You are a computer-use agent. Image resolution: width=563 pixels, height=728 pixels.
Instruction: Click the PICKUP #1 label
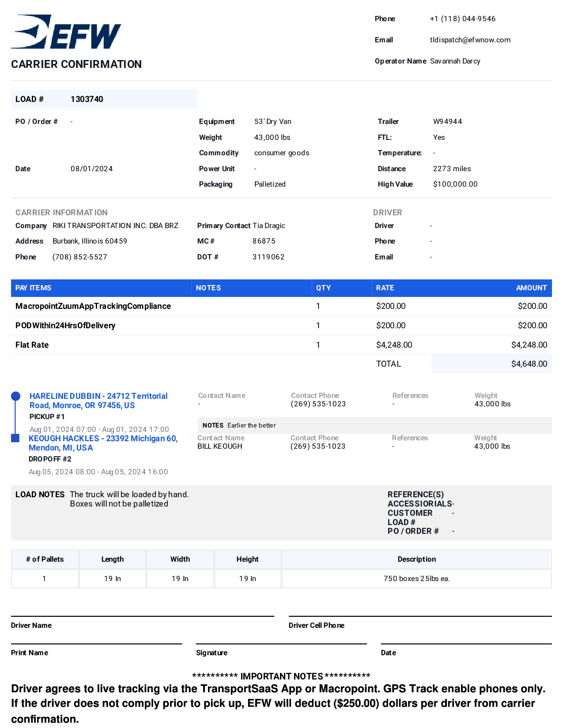47,417
